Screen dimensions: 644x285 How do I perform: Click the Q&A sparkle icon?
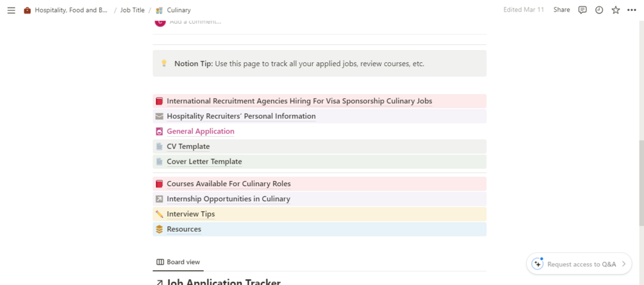(538, 264)
